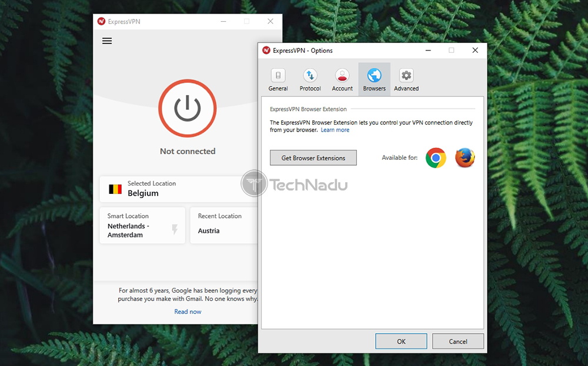Choose Smart Location Netherlands - Amsterdam
This screenshot has width=588, height=366.
coord(142,226)
